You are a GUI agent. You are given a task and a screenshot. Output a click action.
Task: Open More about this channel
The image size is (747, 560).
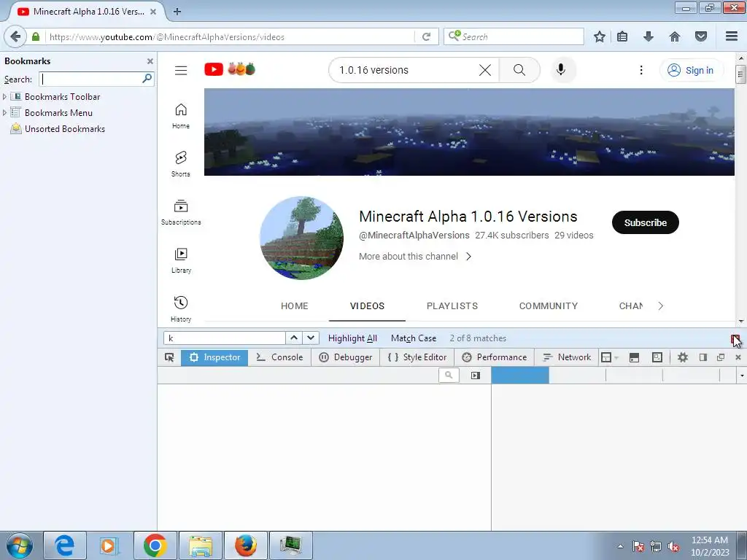point(415,256)
